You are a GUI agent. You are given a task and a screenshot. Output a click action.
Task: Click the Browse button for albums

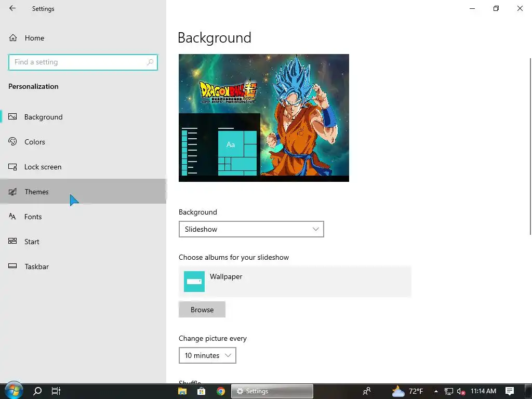pyautogui.click(x=202, y=310)
